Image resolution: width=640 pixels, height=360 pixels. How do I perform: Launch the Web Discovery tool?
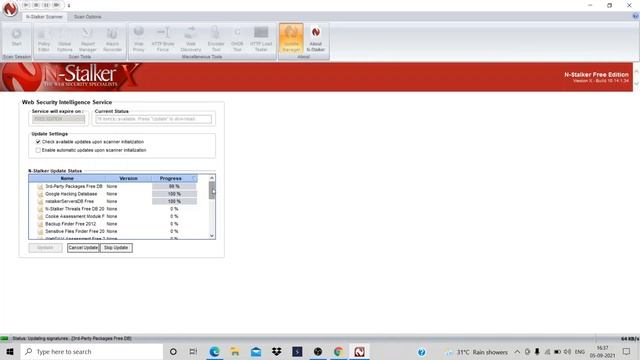click(191, 40)
